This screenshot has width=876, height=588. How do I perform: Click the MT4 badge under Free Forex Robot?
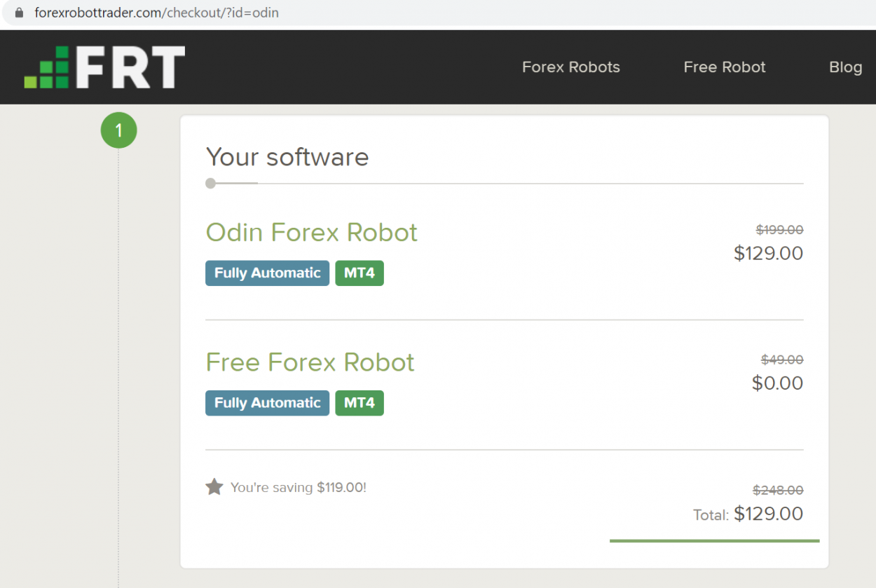click(360, 403)
